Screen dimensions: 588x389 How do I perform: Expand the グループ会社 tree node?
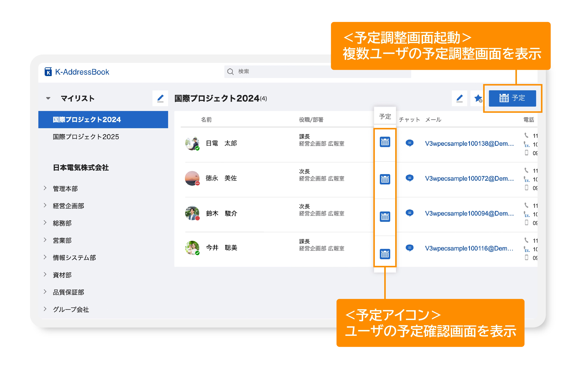(45, 309)
